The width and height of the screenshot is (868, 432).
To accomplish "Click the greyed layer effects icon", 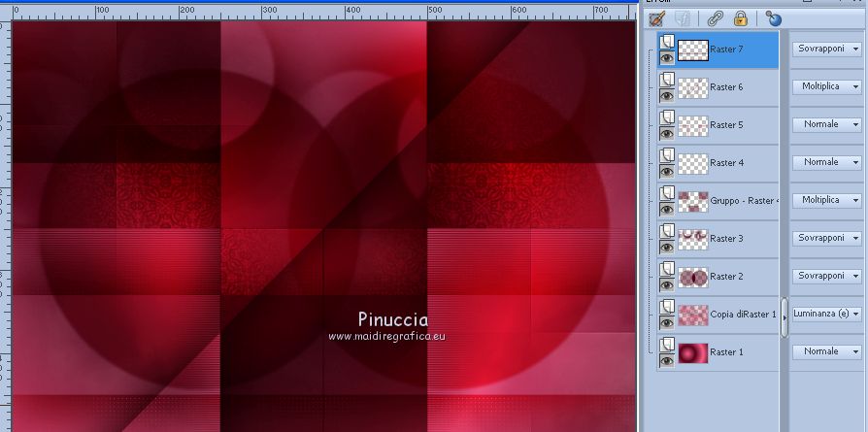I will [x=684, y=18].
